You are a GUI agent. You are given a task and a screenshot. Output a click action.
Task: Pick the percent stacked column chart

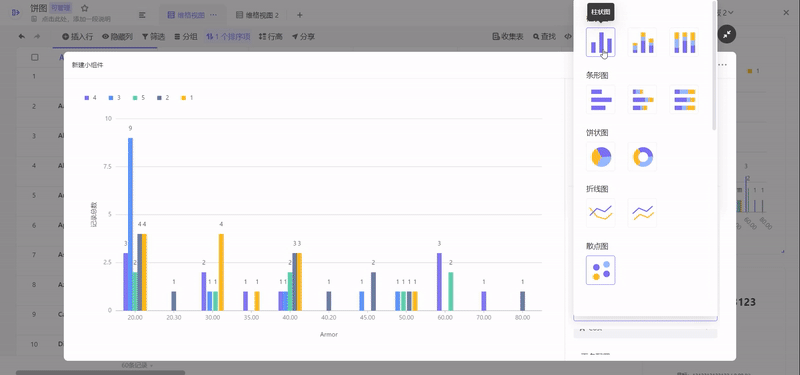684,42
